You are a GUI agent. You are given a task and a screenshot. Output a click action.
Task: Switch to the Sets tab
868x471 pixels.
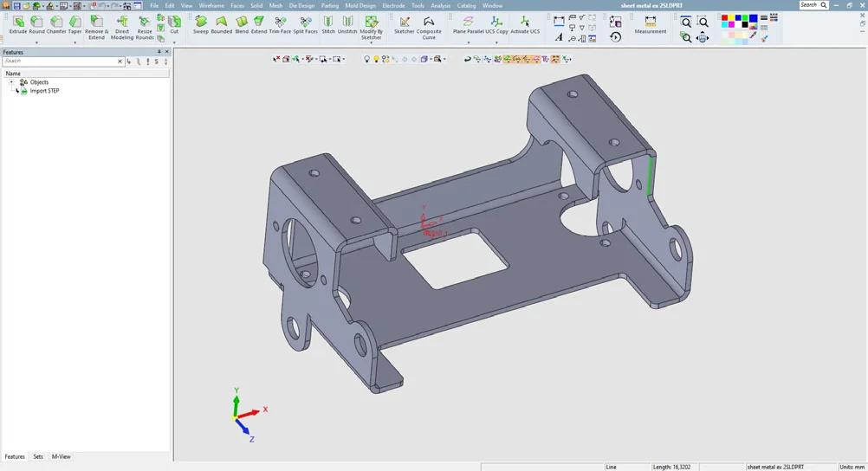coord(37,456)
